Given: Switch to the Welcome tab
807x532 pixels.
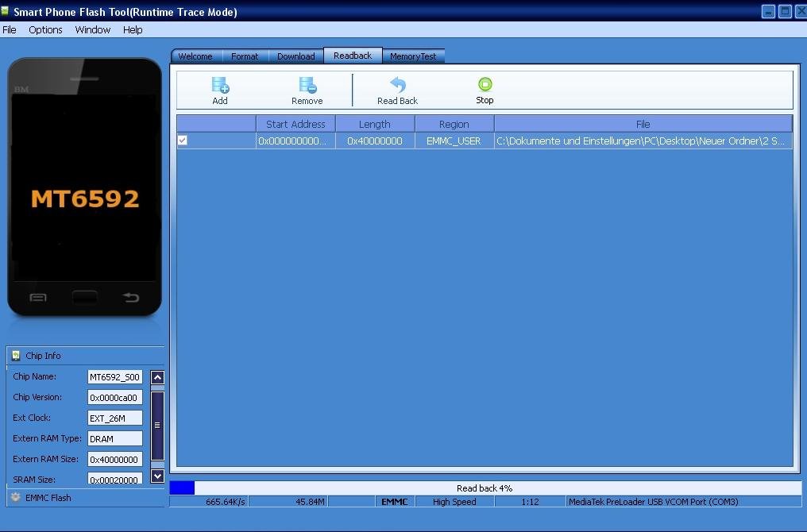Looking at the screenshot, I should [195, 56].
